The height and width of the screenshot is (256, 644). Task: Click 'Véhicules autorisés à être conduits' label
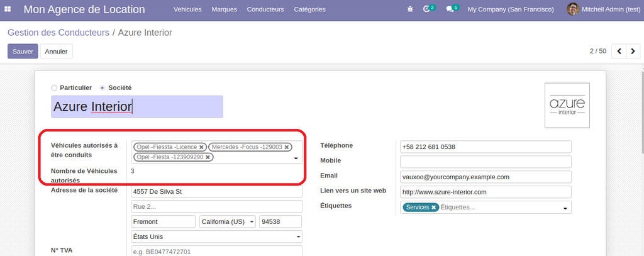coord(84,150)
